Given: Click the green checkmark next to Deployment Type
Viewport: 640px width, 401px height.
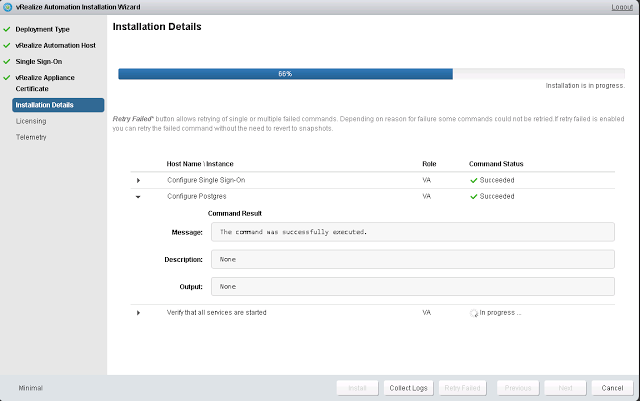Looking at the screenshot, I should (7, 29).
